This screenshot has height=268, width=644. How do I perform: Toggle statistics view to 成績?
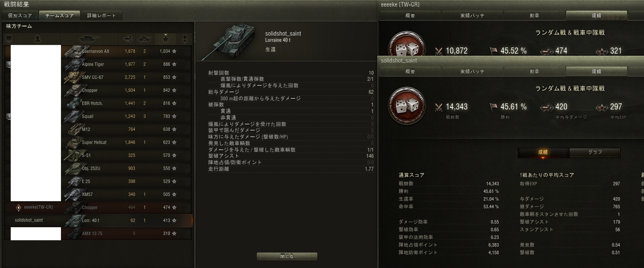pyautogui.click(x=543, y=152)
